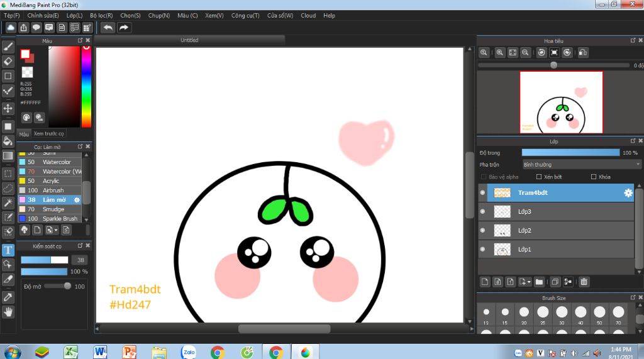
Task: Open the Bộ lọc(R) menu
Action: pyautogui.click(x=101, y=16)
